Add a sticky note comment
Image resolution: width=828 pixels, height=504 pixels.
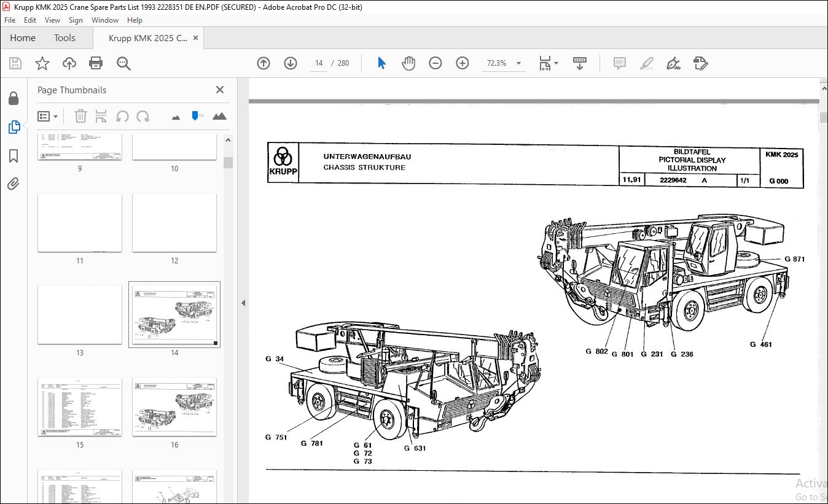[x=620, y=63]
